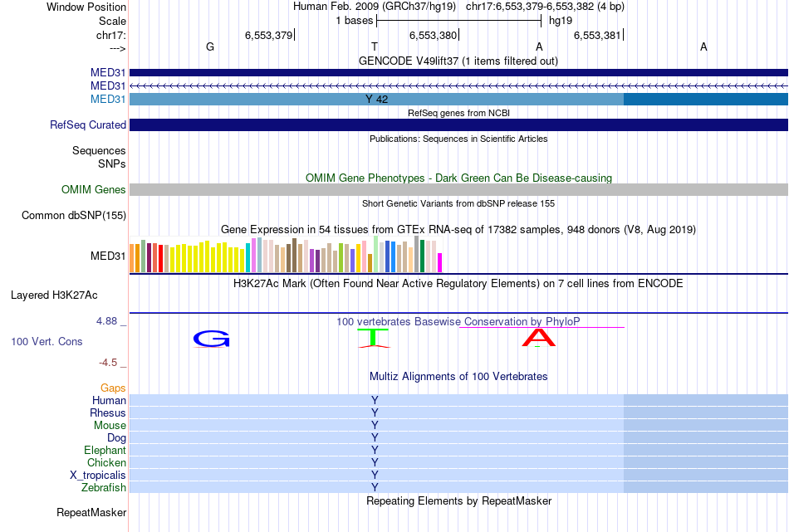Viewport: 789px width, 532px height.
Task: Click the Y codon in Chicken row
Action: (375, 462)
